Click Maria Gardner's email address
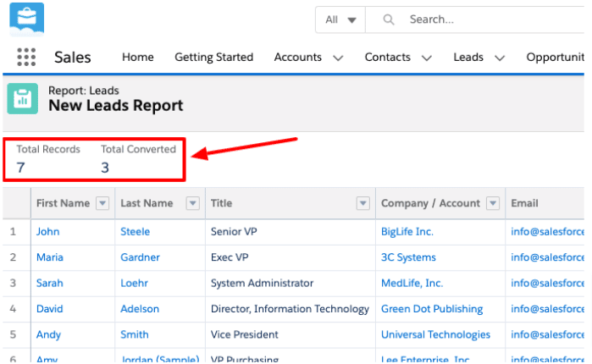The height and width of the screenshot is (364, 592). pyautogui.click(x=547, y=257)
